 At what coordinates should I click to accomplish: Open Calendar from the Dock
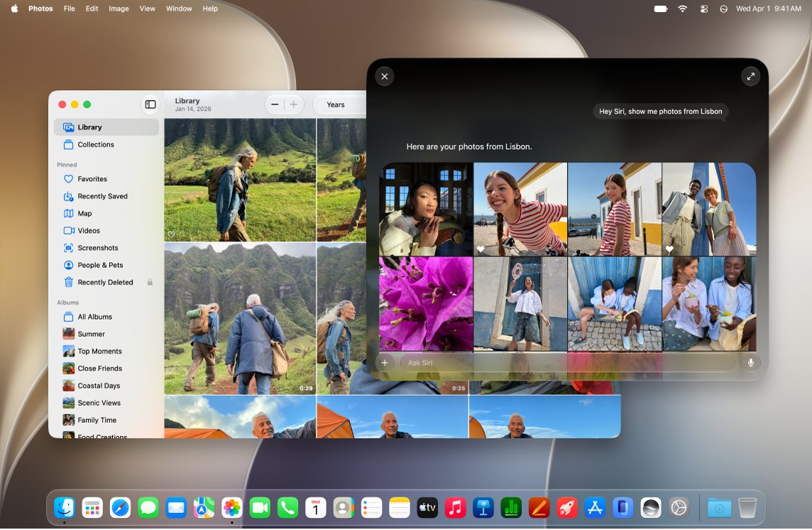[x=315, y=508]
